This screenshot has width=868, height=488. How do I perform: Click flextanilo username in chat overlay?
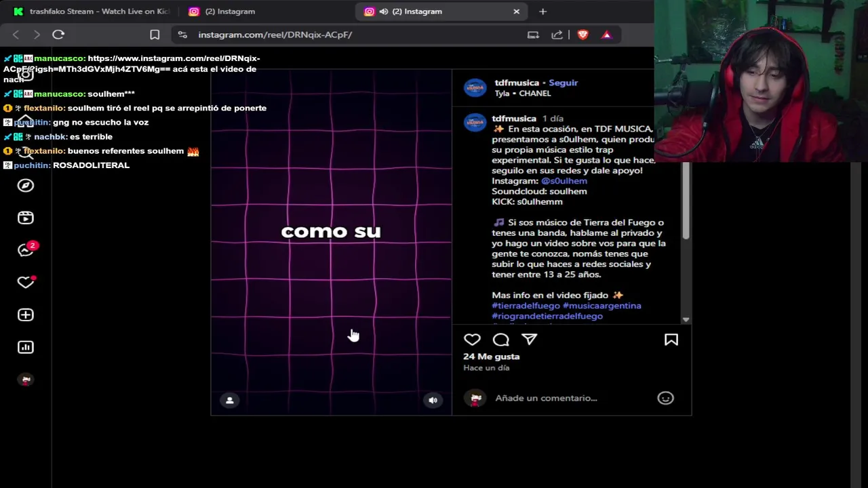tap(44, 108)
